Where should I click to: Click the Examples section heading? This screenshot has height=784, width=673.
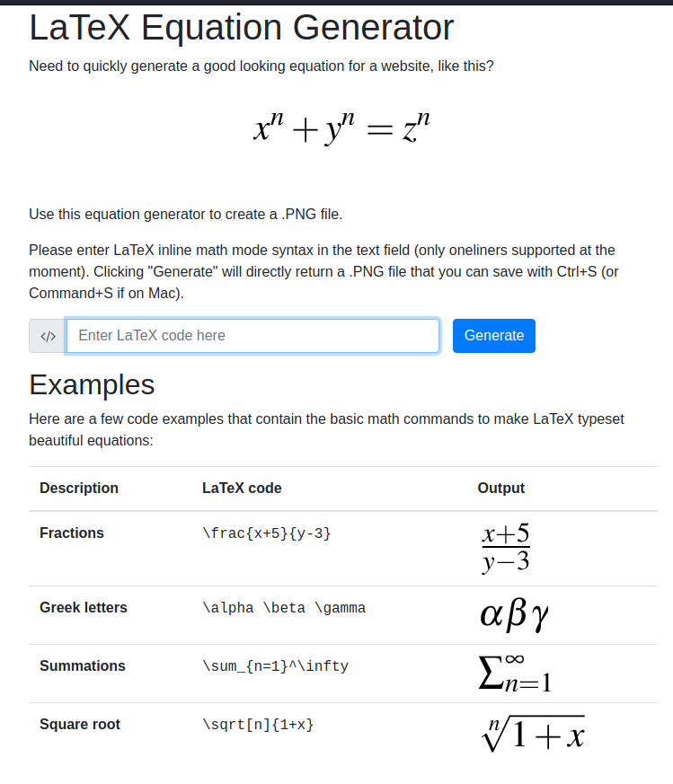[92, 384]
